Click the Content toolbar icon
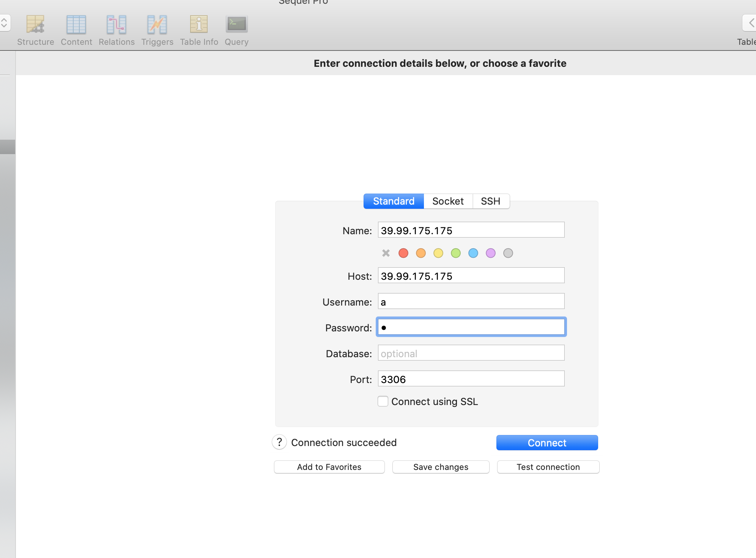The height and width of the screenshot is (558, 756). 76,24
